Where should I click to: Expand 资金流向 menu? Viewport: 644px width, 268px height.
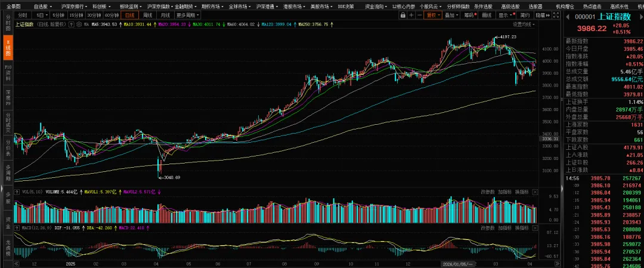pos(375,7)
